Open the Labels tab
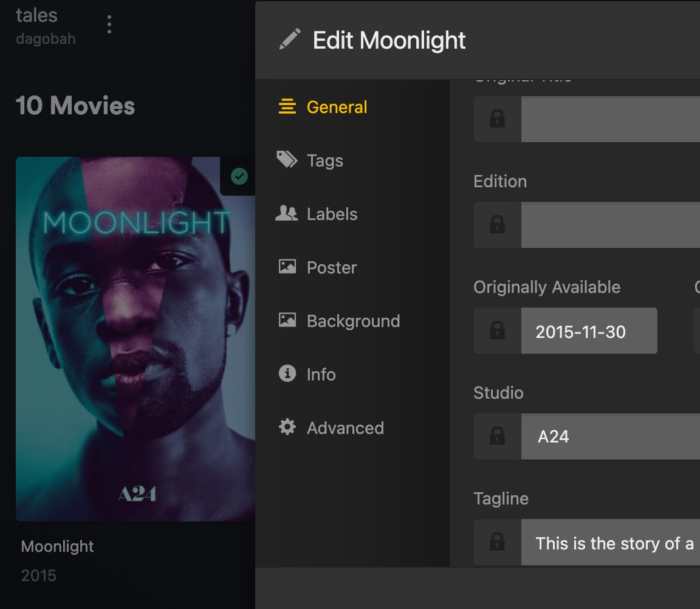This screenshot has height=609, width=700. [317, 215]
